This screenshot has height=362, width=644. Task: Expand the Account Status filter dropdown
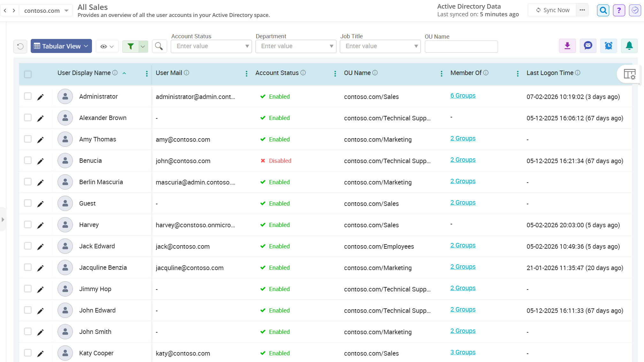246,46
